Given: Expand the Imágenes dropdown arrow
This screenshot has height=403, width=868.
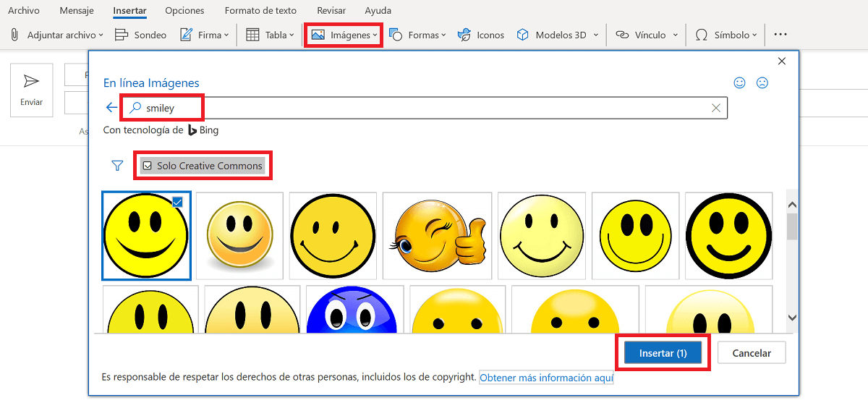Looking at the screenshot, I should 375,35.
